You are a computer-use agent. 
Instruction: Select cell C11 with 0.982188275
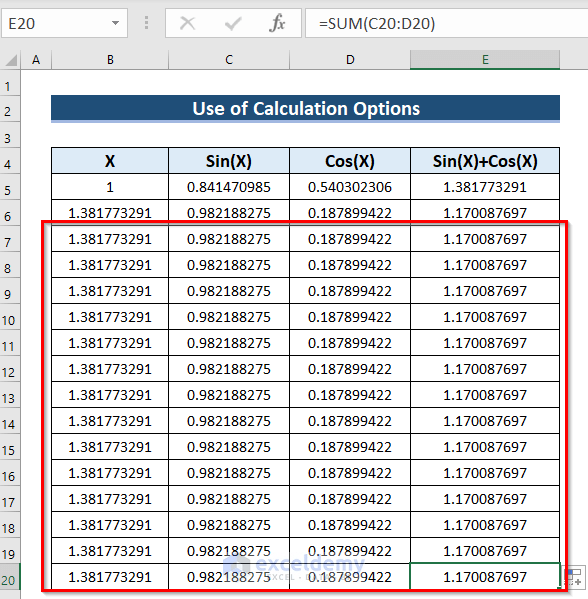pyautogui.click(x=229, y=343)
